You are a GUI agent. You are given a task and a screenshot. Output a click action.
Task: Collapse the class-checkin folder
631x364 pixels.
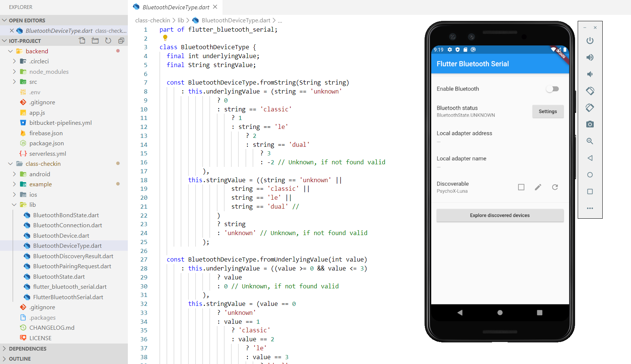[x=10, y=164]
